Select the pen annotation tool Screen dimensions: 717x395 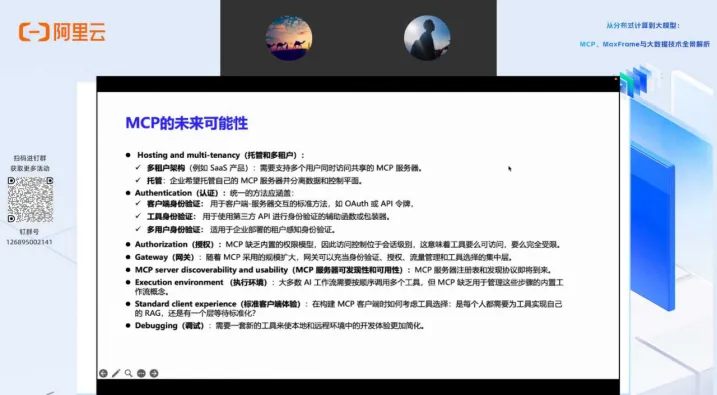pos(116,374)
